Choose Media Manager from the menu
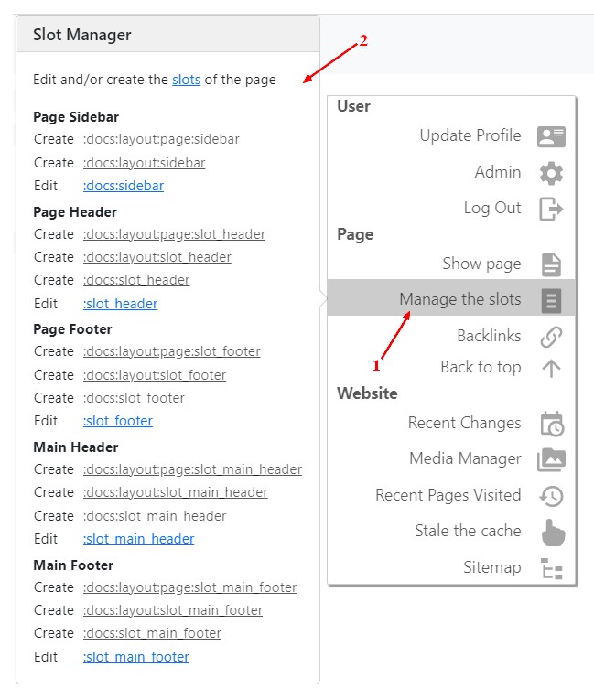Viewport: 594px width, 700px height. pyautogui.click(x=465, y=458)
